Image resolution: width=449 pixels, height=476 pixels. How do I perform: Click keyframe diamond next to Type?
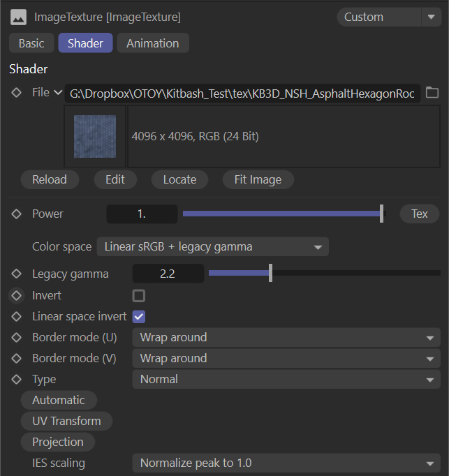coord(17,379)
